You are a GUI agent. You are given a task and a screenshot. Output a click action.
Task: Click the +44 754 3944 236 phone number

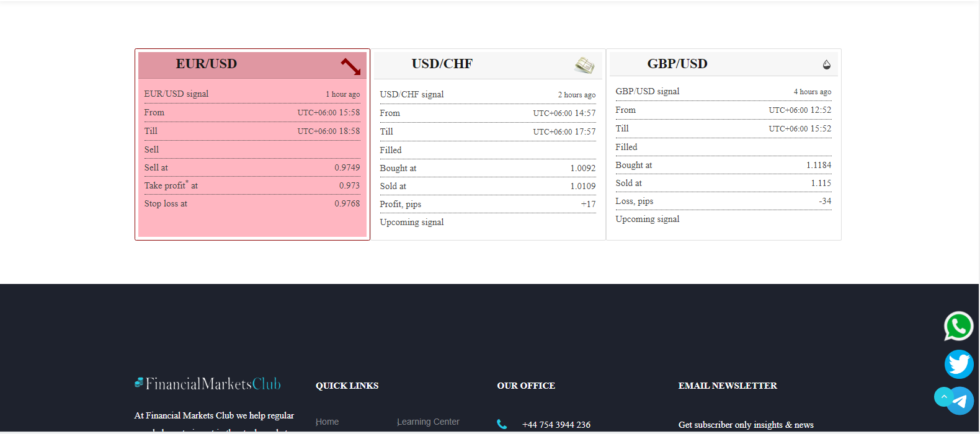click(556, 425)
